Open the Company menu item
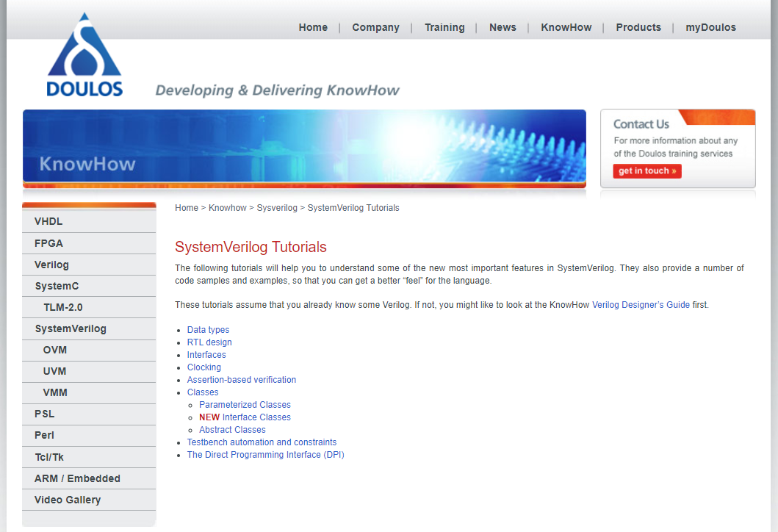The image size is (778, 532). pos(375,27)
